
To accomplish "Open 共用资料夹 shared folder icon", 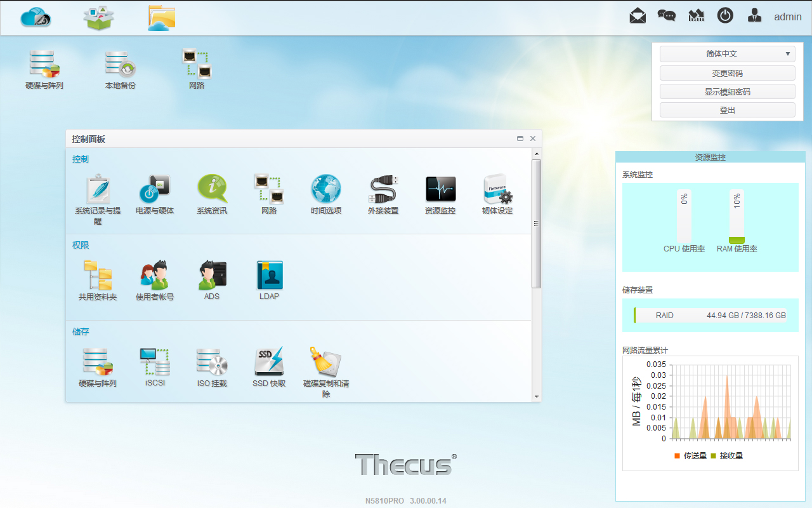I will pyautogui.click(x=98, y=276).
